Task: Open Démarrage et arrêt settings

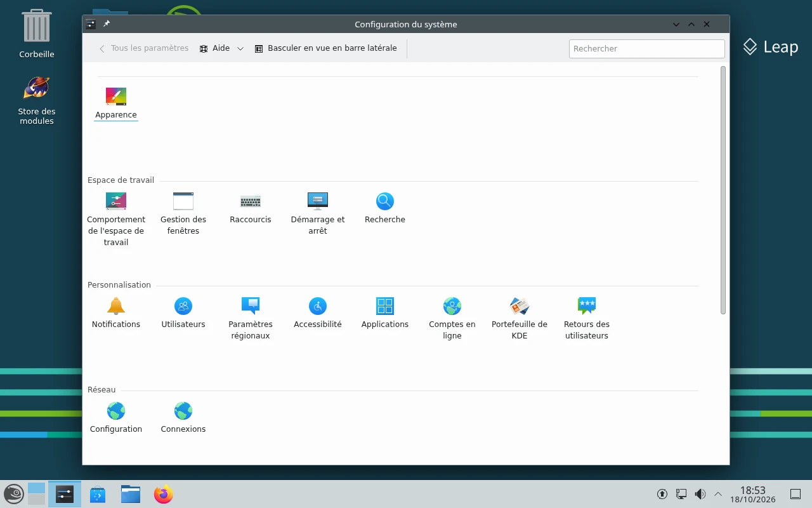Action: click(318, 213)
